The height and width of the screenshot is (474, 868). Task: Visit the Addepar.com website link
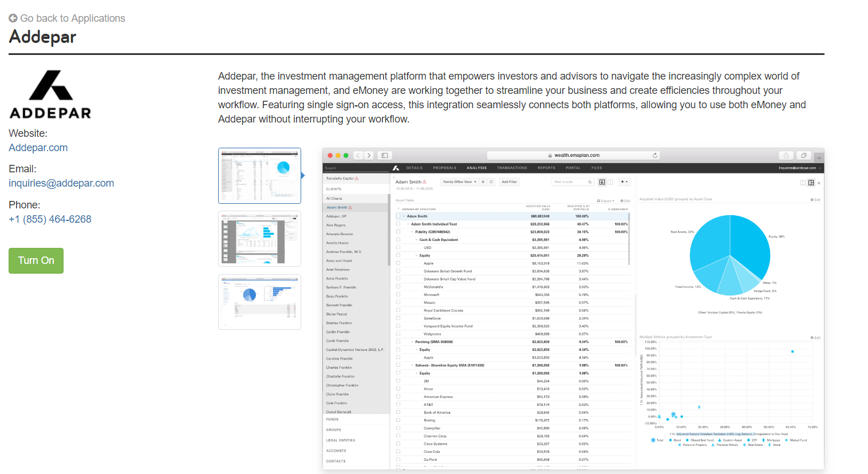click(x=38, y=148)
